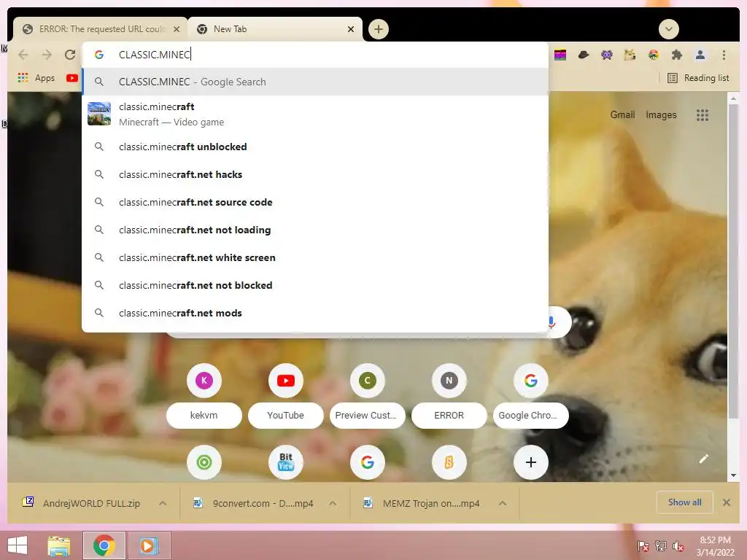Open the Apps grid shortcut in bookmarks bar
The width and height of the screenshot is (747, 560).
[x=36, y=77]
